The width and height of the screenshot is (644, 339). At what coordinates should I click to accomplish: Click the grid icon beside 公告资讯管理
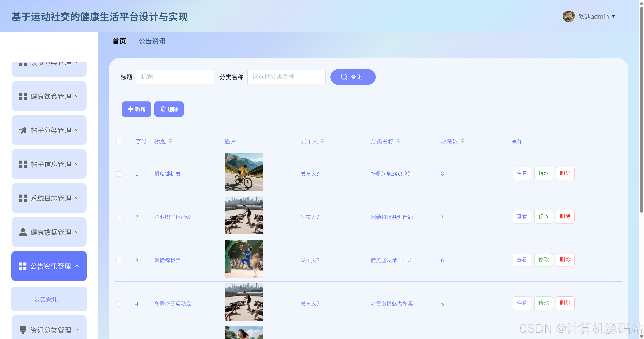pos(23,266)
